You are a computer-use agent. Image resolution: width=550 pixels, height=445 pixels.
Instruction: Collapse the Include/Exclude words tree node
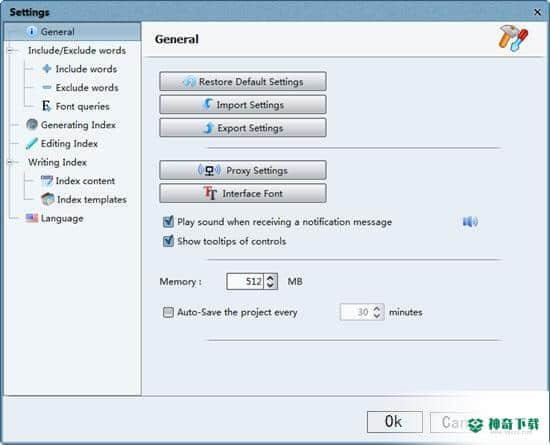[11, 50]
